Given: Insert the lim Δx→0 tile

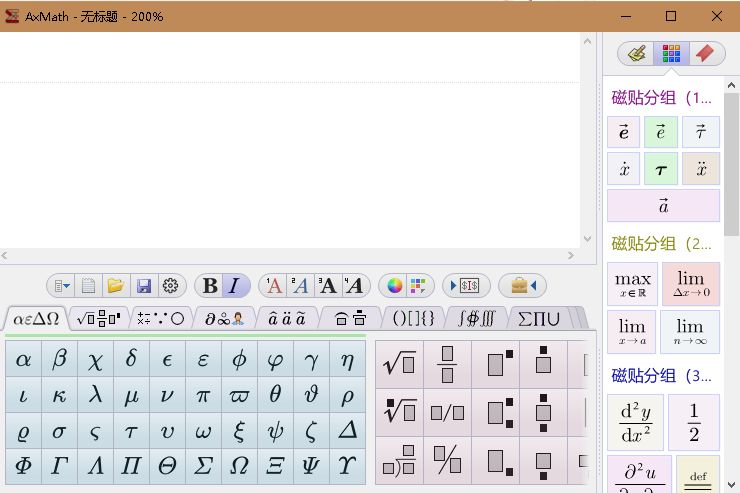Looking at the screenshot, I should (691, 284).
